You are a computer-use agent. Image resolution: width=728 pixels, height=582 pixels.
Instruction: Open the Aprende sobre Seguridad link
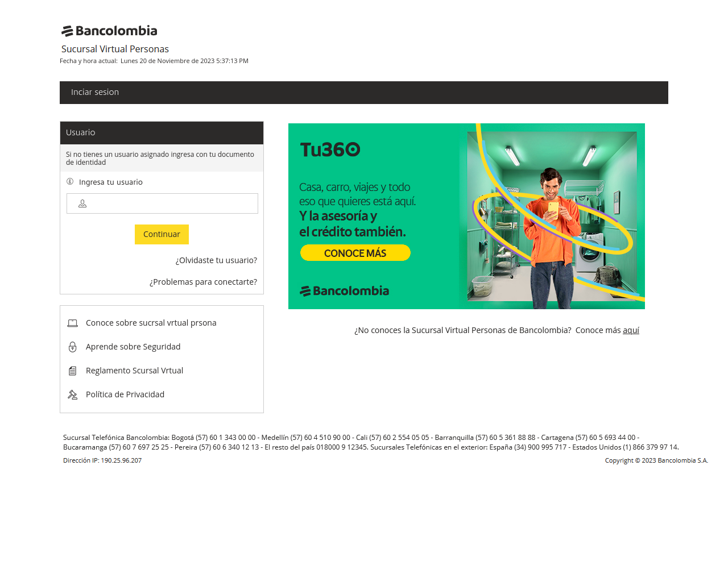pos(133,347)
